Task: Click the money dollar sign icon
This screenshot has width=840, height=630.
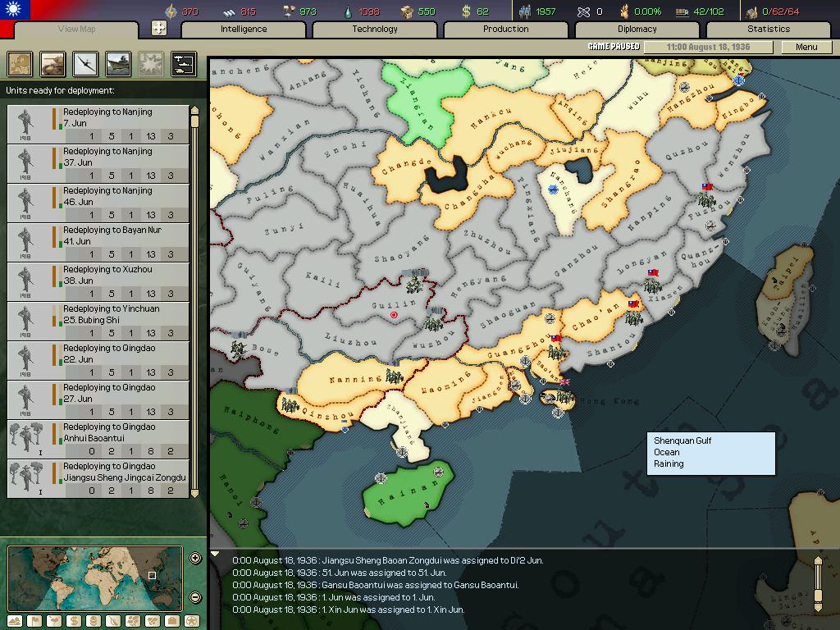Action: pos(466,11)
